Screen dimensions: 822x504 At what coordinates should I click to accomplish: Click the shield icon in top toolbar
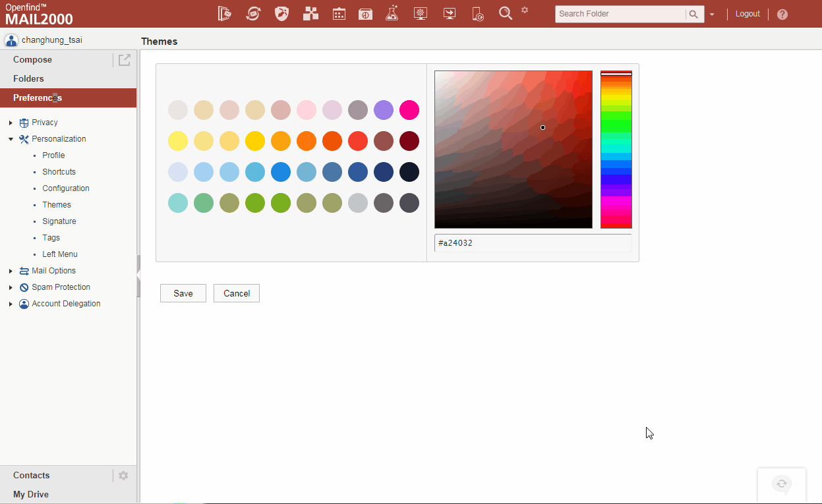coord(282,14)
